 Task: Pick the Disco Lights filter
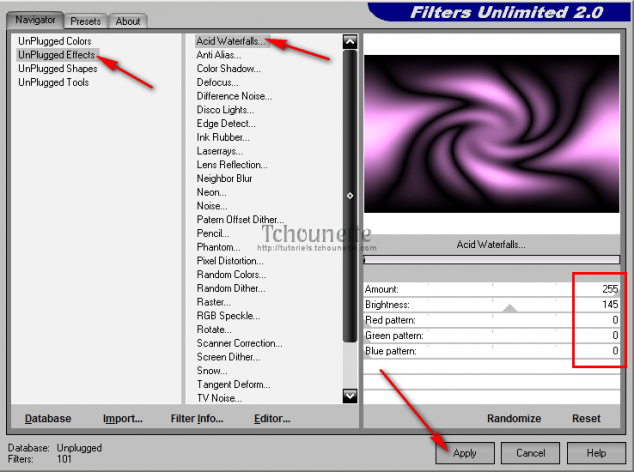click(x=225, y=110)
